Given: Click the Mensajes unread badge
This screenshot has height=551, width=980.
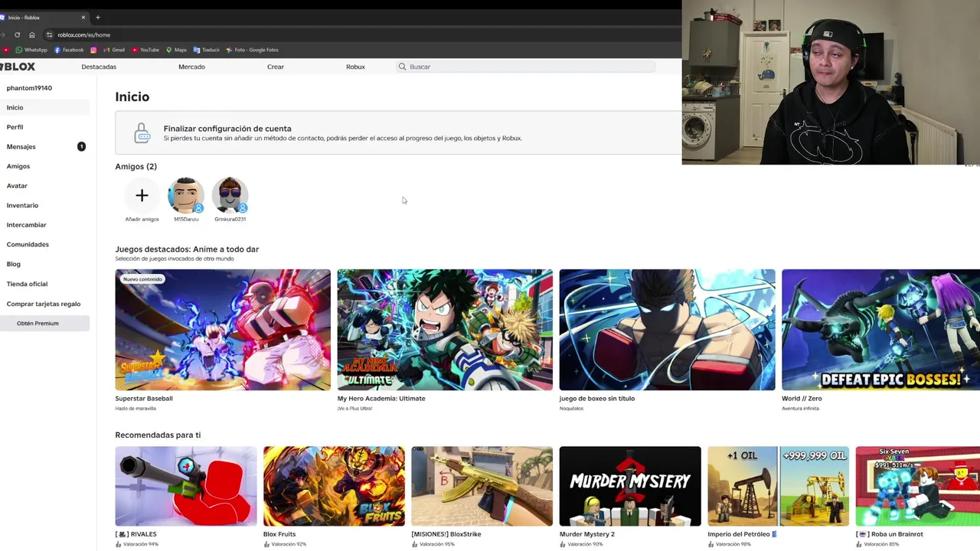Looking at the screenshot, I should pos(81,146).
